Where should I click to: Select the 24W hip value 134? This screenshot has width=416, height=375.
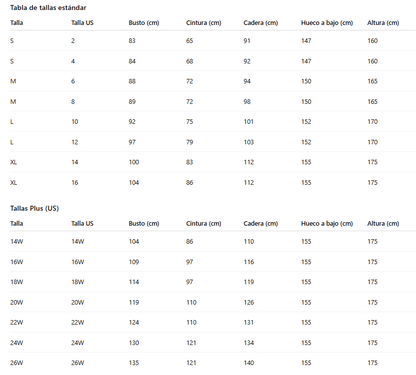point(249,343)
